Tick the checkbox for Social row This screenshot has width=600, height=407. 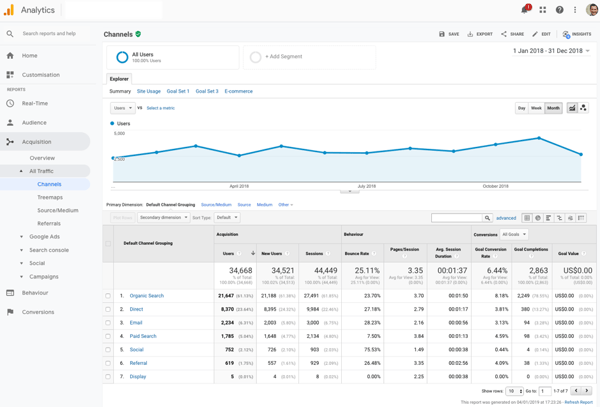pyautogui.click(x=108, y=349)
